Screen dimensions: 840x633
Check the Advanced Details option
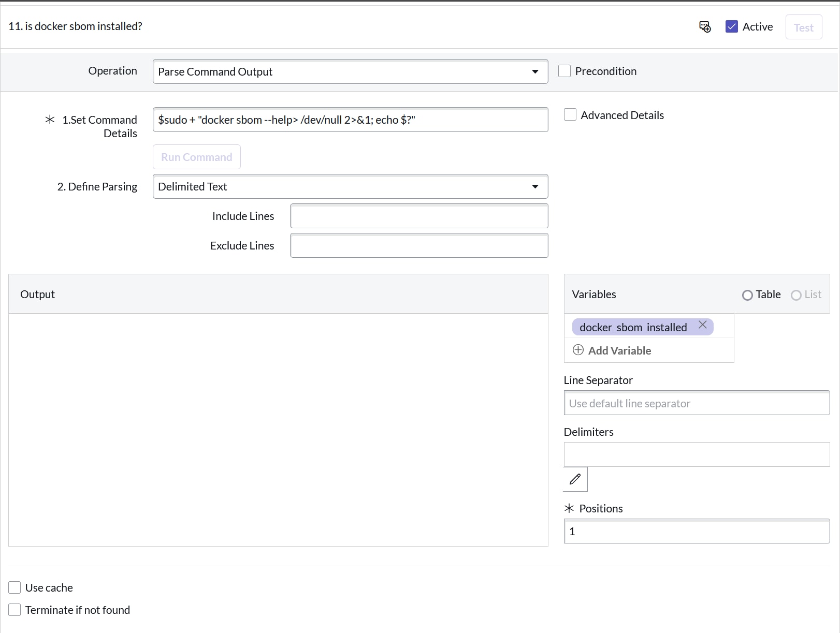click(x=570, y=114)
